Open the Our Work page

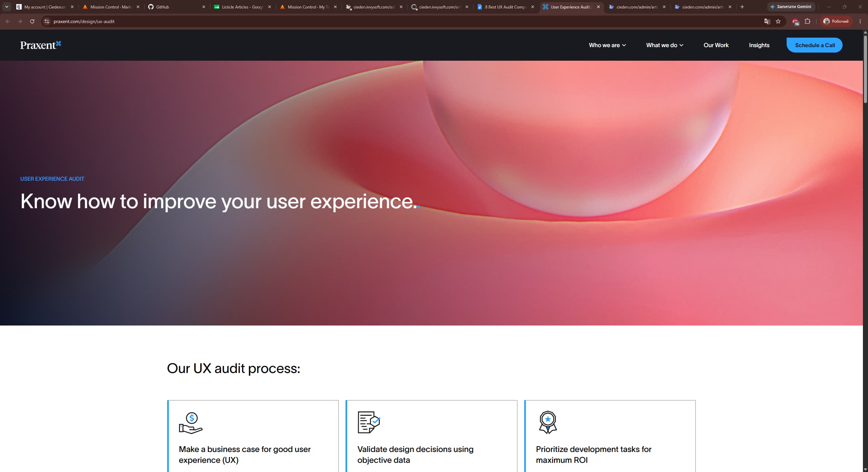(x=716, y=45)
